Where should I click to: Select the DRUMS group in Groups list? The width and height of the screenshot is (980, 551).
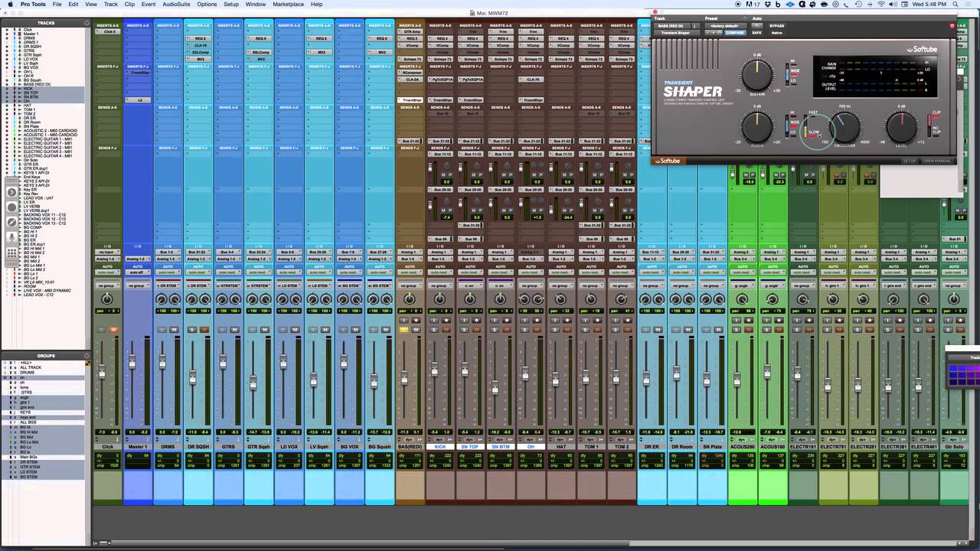(28, 373)
